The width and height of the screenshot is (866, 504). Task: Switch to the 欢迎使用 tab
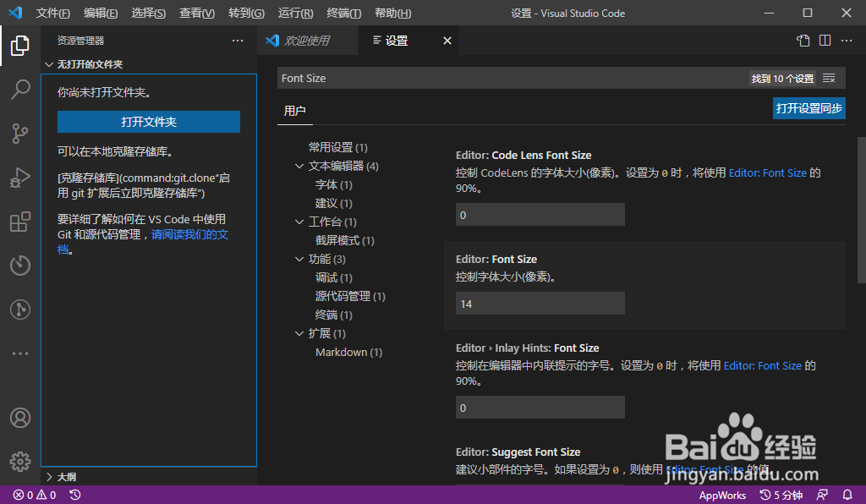pos(308,41)
